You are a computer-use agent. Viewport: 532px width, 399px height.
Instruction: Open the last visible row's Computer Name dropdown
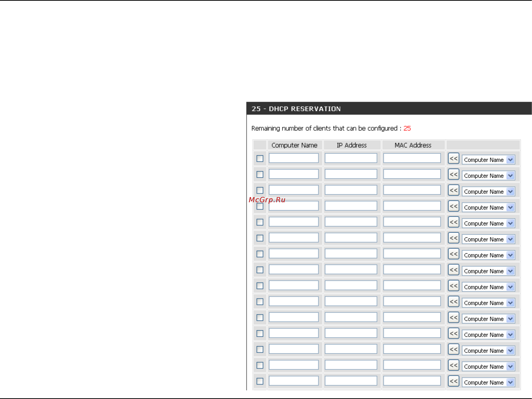[488, 382]
